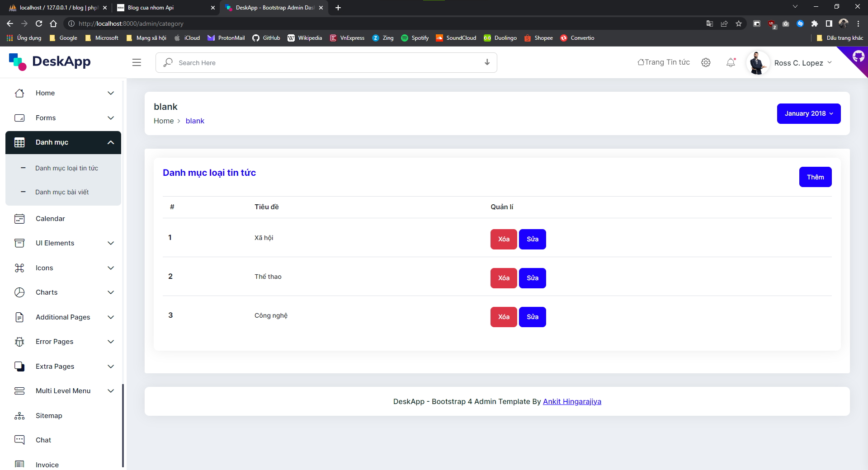
Task: Click the Error Pages bug icon
Action: [x=19, y=342]
